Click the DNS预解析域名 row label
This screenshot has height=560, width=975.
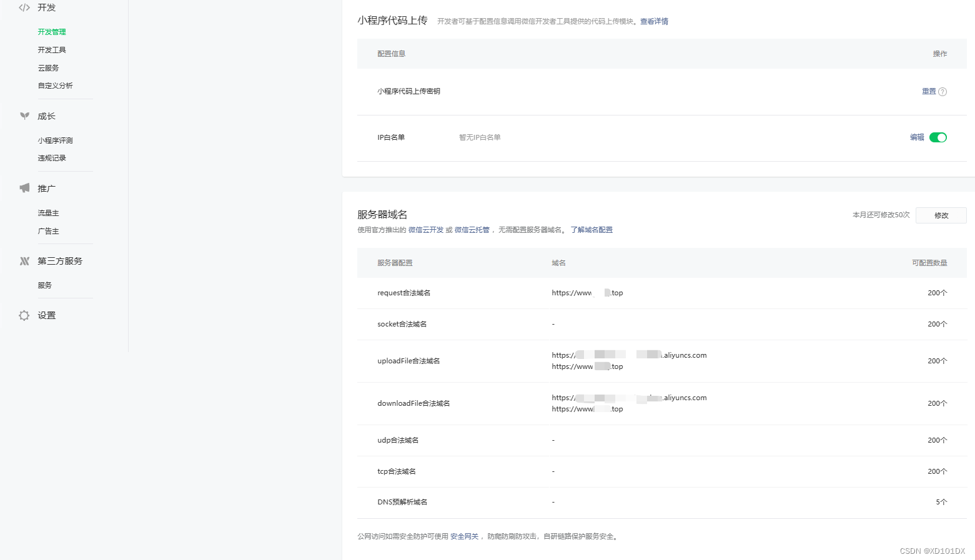[x=402, y=502]
